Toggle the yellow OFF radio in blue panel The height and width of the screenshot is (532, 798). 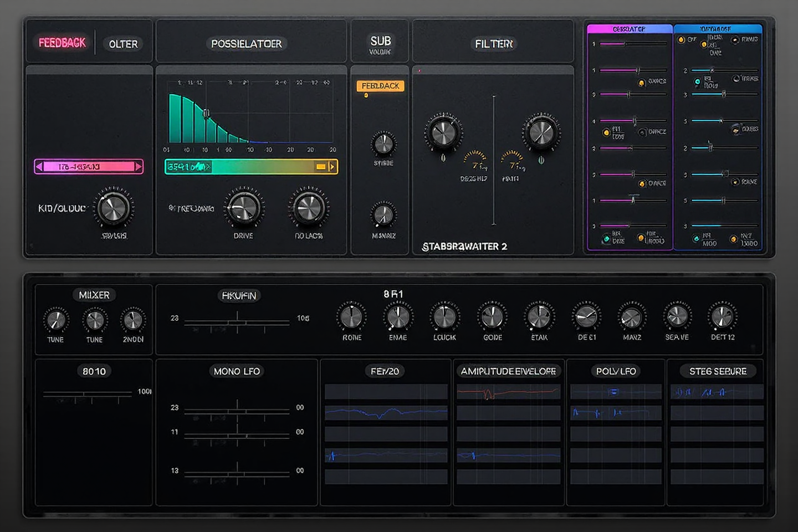[681, 39]
